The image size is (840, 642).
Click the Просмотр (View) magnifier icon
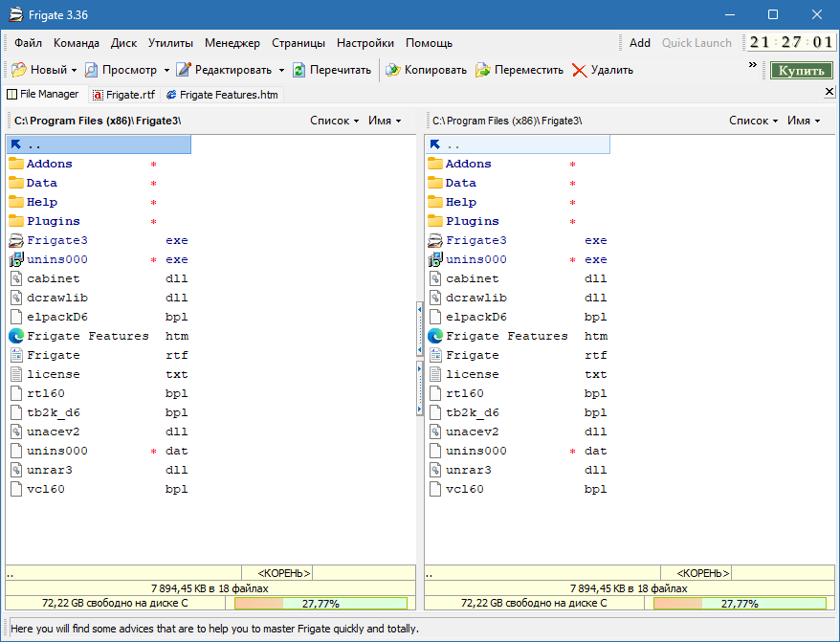coord(92,70)
